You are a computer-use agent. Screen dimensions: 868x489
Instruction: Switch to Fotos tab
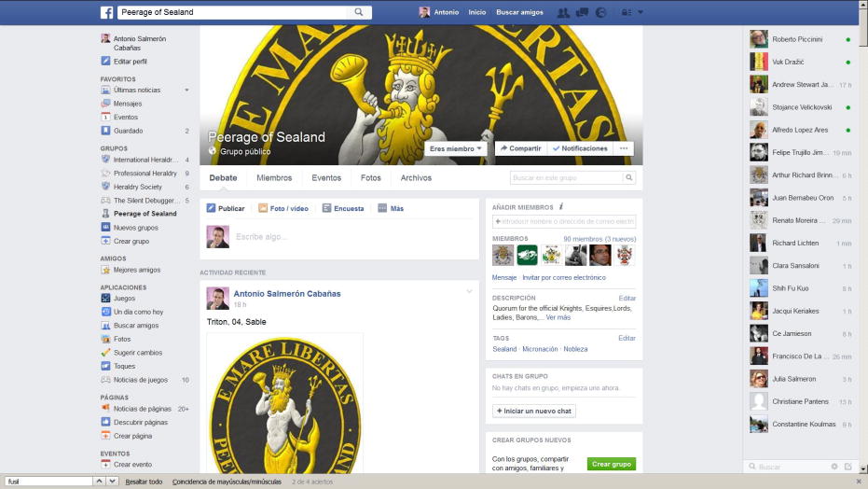(370, 177)
